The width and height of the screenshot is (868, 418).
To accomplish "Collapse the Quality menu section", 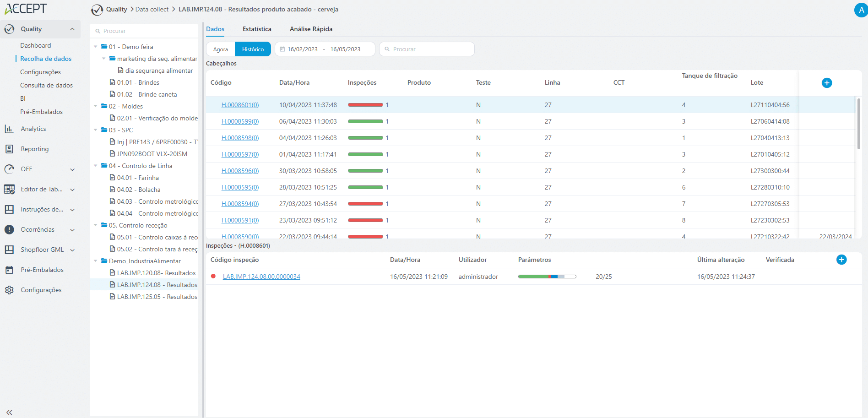I will point(72,29).
